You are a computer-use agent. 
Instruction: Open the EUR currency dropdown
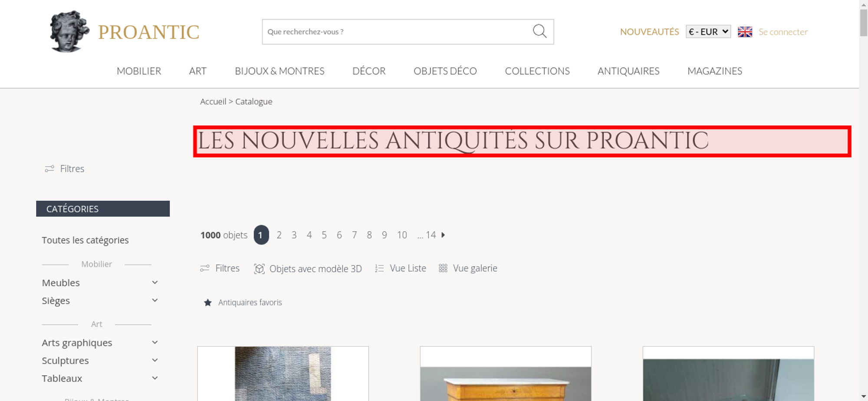point(708,32)
